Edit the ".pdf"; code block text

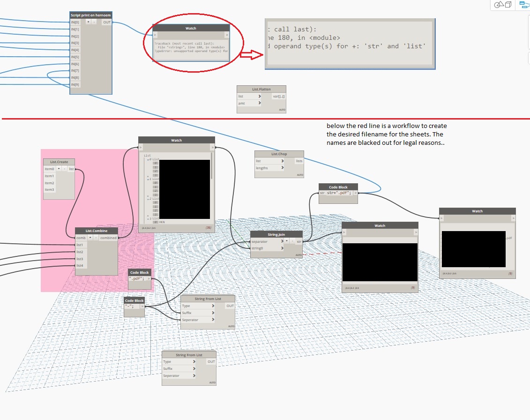[x=137, y=278]
